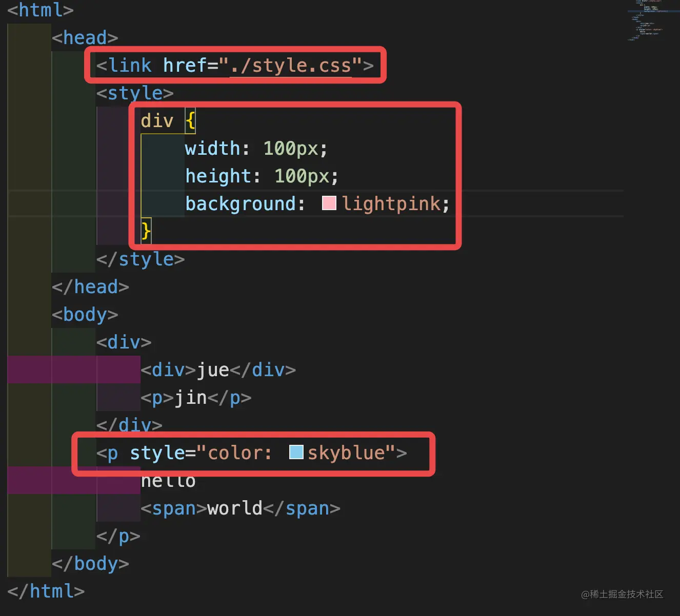Viewport: 680px width, 616px height.
Task: Click the closing </p> tag
Action: click(x=118, y=536)
